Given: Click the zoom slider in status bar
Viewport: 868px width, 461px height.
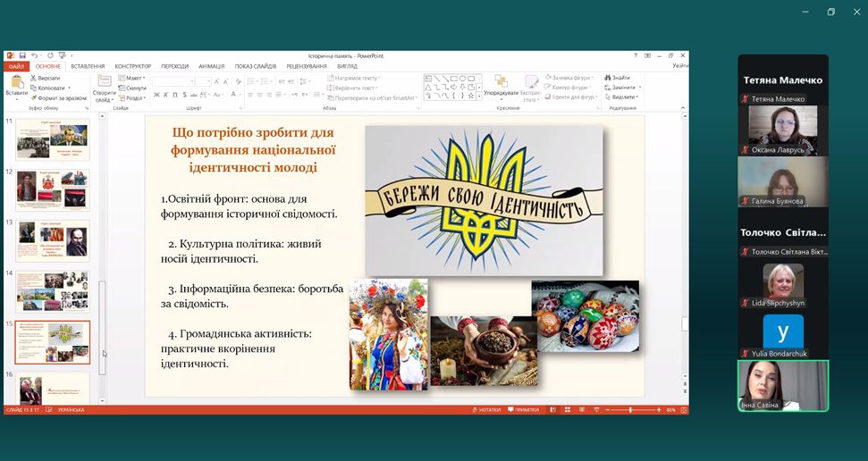Looking at the screenshot, I should click(630, 410).
